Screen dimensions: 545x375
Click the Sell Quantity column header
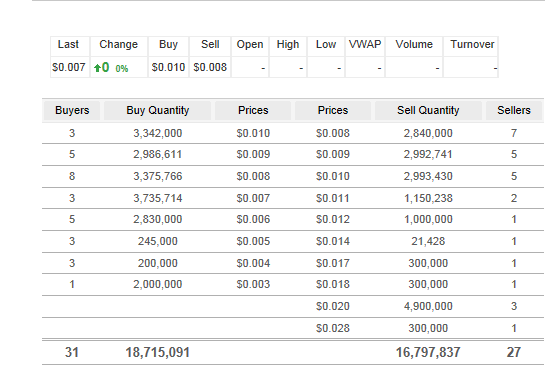(x=428, y=111)
